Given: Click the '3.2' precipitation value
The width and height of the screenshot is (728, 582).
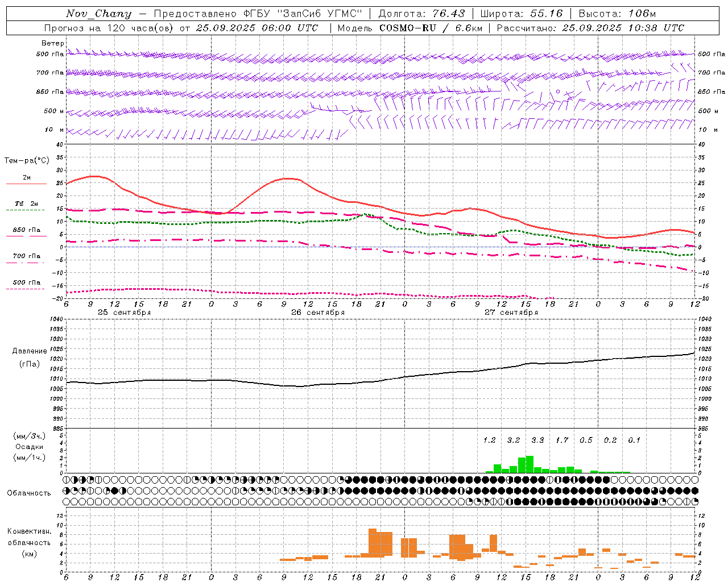Looking at the screenshot, I should tap(514, 440).
